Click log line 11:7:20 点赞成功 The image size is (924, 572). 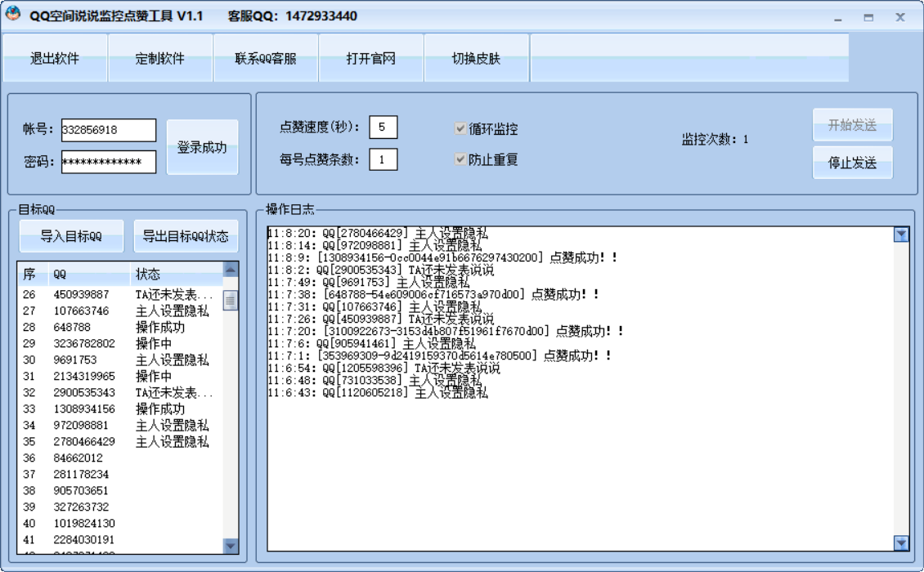446,331
